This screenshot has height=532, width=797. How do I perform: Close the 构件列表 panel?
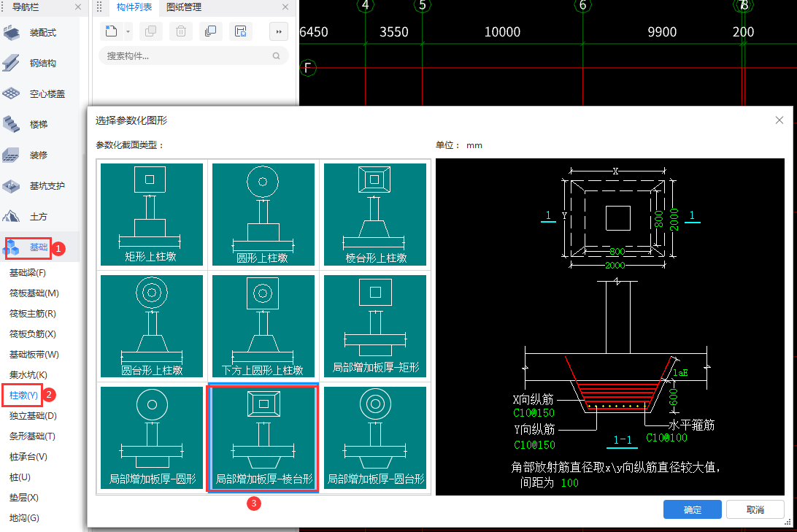[285, 7]
